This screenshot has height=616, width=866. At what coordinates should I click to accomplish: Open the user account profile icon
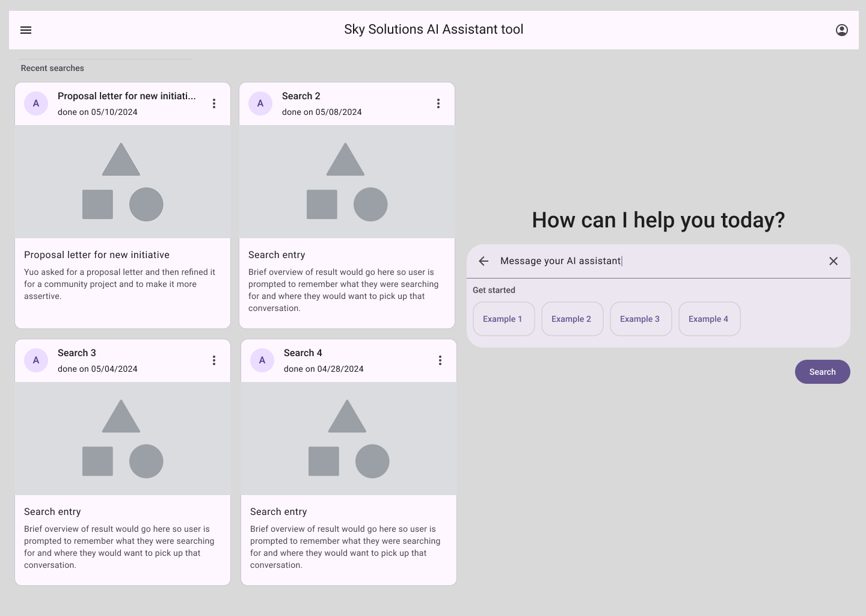click(x=842, y=30)
